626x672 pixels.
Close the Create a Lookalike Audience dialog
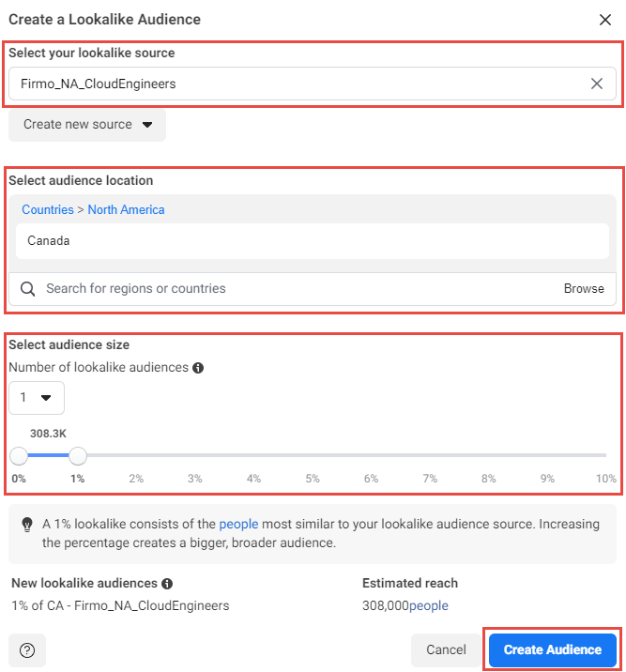click(x=605, y=20)
